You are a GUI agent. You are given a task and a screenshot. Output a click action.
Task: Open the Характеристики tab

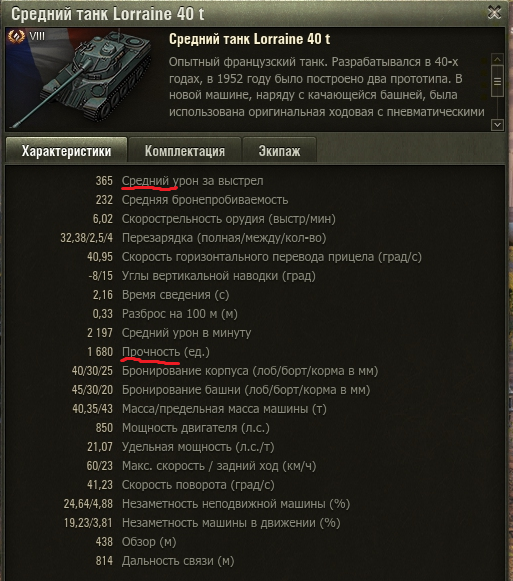pyautogui.click(x=66, y=150)
